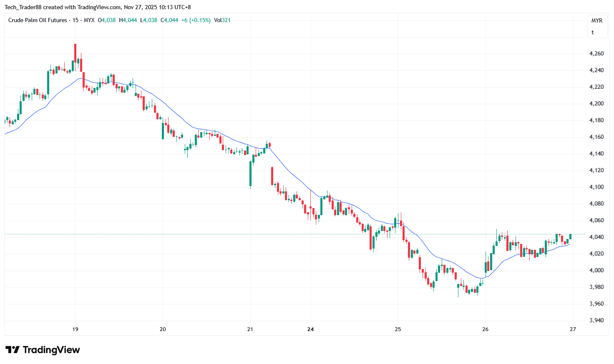Click the high value H4,044
The width and height of the screenshot is (614, 364).
[128, 20]
